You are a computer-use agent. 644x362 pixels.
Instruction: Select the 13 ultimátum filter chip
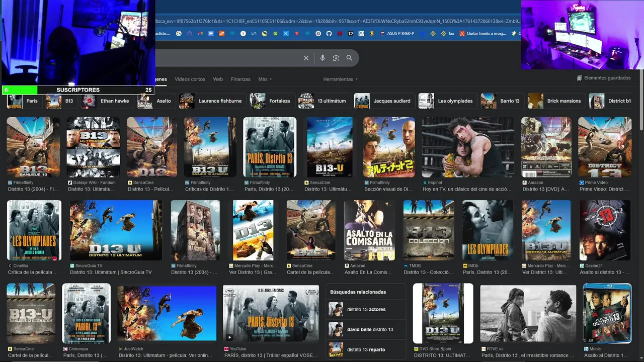coord(324,101)
